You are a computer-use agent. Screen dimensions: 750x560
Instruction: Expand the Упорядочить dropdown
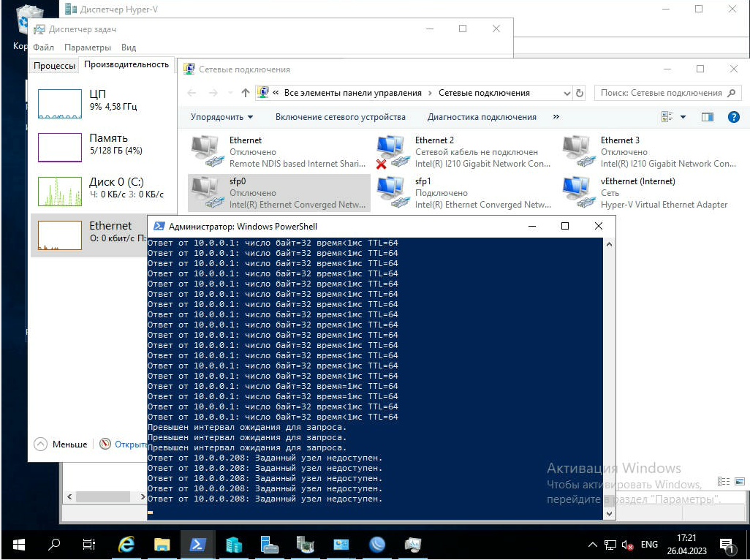click(221, 117)
